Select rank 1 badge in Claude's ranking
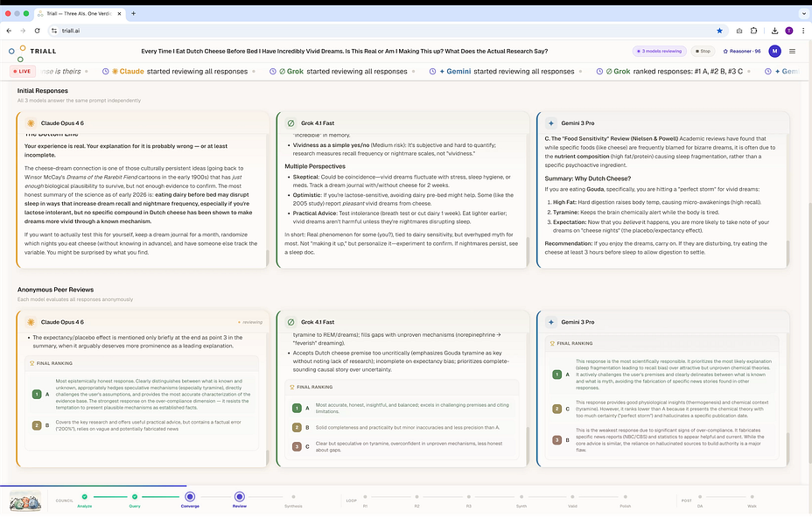Screen dimensions: 812x525 click(x=37, y=394)
